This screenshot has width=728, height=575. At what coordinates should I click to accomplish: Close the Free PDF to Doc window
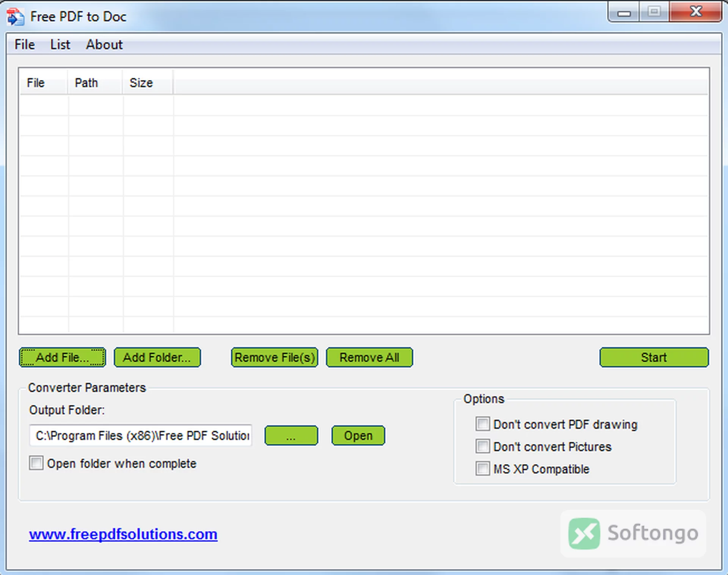coord(695,11)
